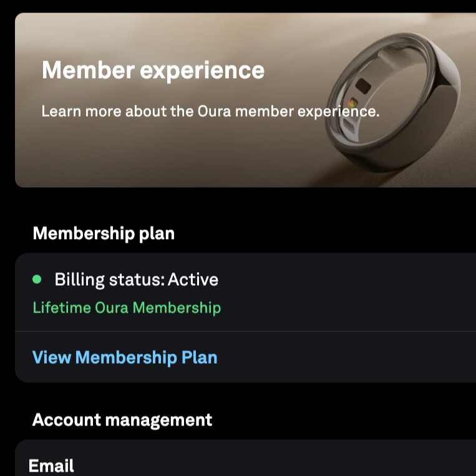Click the Account management card top edge
Viewport: 476px width, 476px height.
(x=250, y=441)
